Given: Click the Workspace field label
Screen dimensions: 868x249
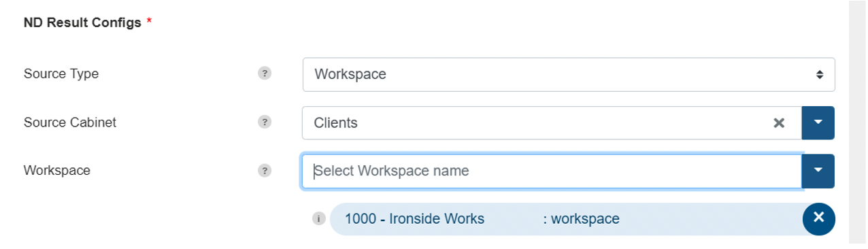Looking at the screenshot, I should [x=57, y=171].
